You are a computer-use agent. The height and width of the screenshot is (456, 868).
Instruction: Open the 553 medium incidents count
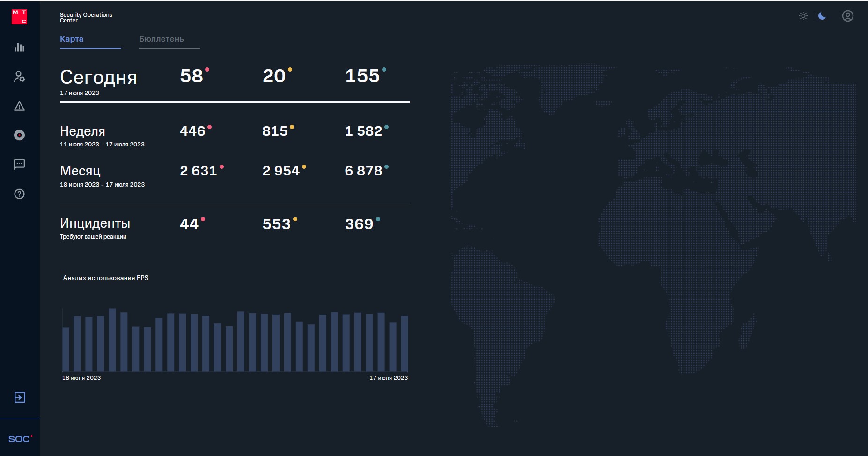(x=277, y=224)
